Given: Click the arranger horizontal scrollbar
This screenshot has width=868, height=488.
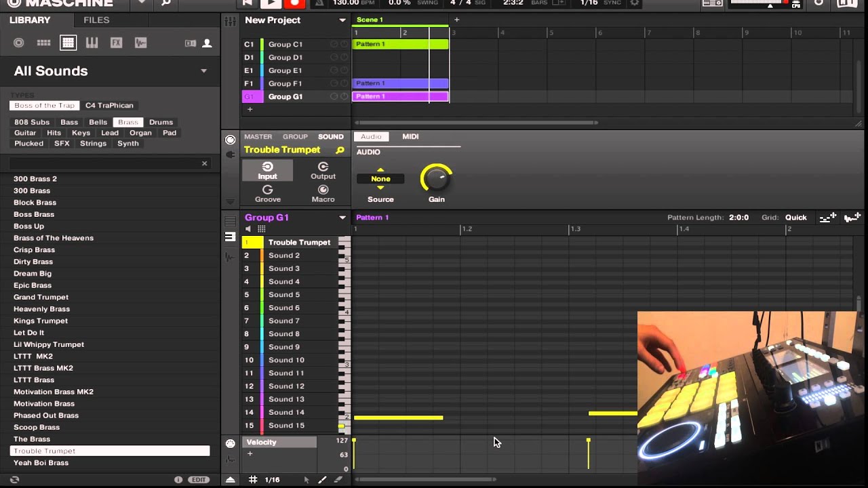Looking at the screenshot, I should (x=477, y=123).
